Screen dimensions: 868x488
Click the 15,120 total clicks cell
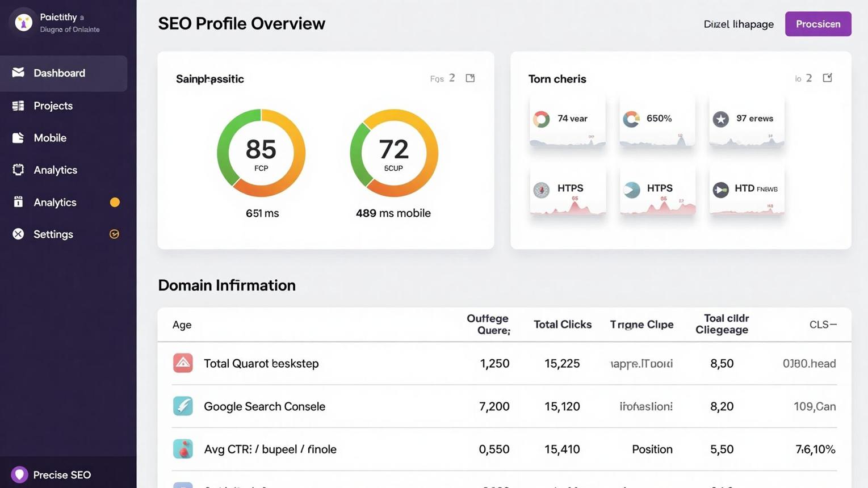tap(562, 406)
